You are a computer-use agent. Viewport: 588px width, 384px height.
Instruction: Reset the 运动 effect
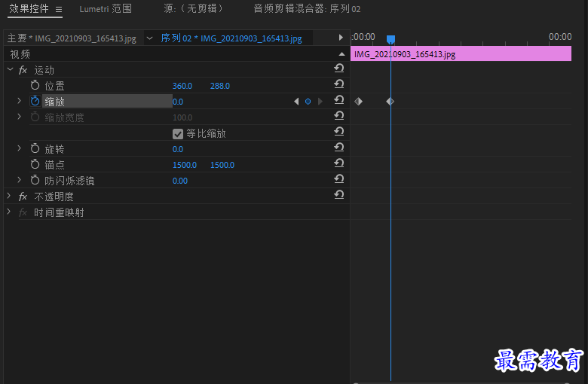(x=339, y=69)
